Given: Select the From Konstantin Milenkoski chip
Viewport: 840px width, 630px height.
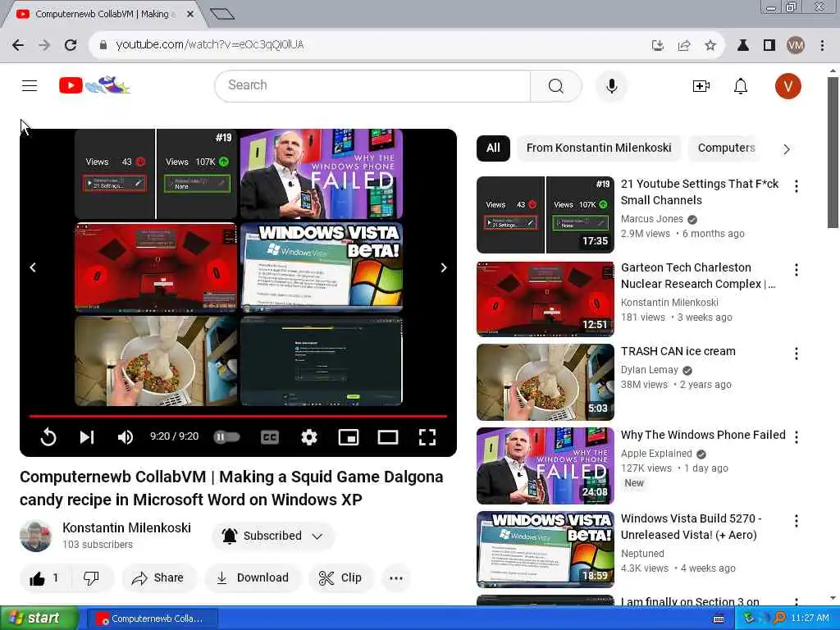Looking at the screenshot, I should tap(598, 148).
